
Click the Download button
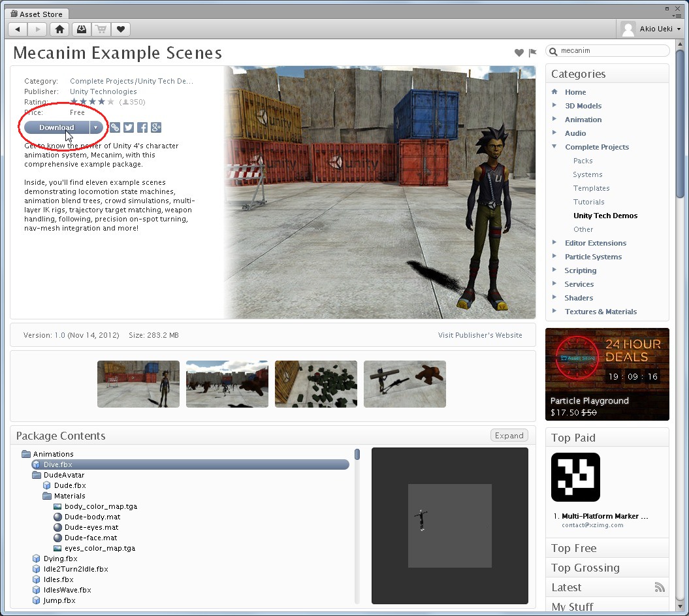click(x=57, y=127)
